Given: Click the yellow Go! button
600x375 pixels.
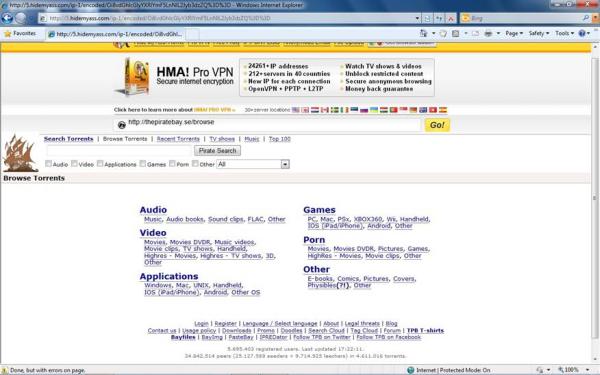Looking at the screenshot, I should pyautogui.click(x=437, y=125).
